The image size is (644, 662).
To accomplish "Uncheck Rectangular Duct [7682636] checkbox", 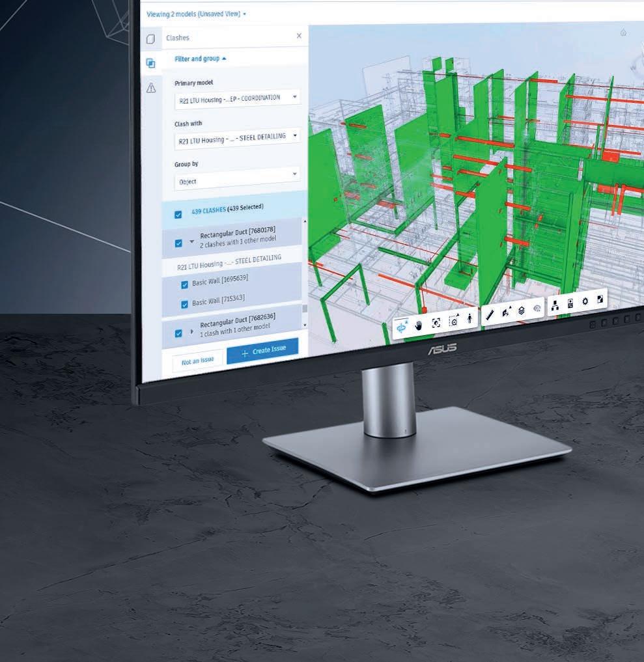I will 178,333.
